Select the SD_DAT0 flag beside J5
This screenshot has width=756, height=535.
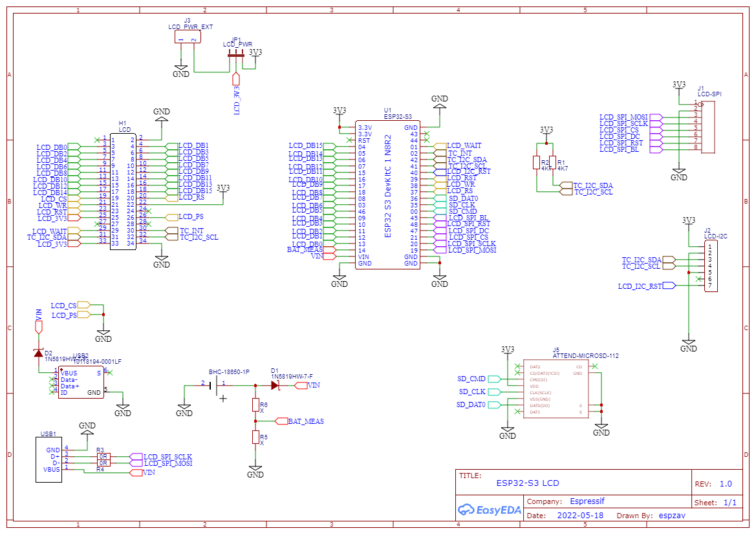pyautogui.click(x=479, y=405)
